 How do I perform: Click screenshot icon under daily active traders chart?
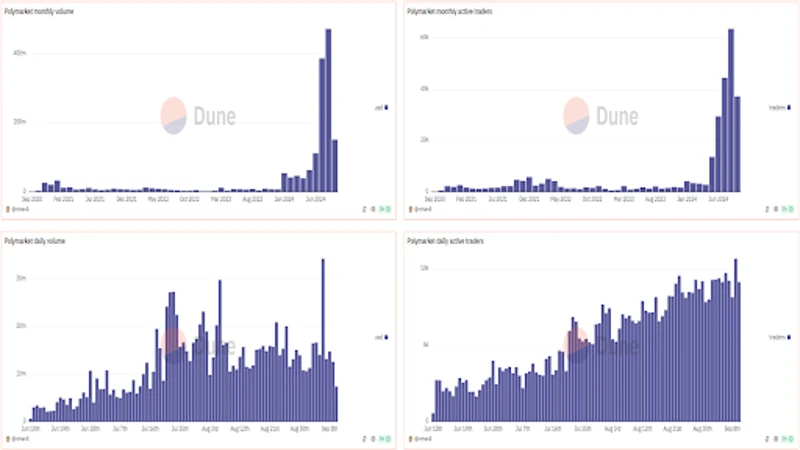(x=776, y=439)
